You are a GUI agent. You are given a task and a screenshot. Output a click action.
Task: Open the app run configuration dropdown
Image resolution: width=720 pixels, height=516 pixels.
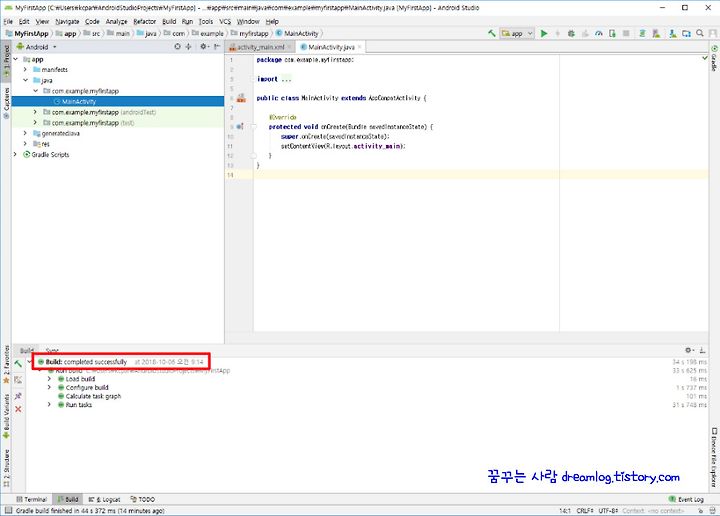tap(517, 33)
